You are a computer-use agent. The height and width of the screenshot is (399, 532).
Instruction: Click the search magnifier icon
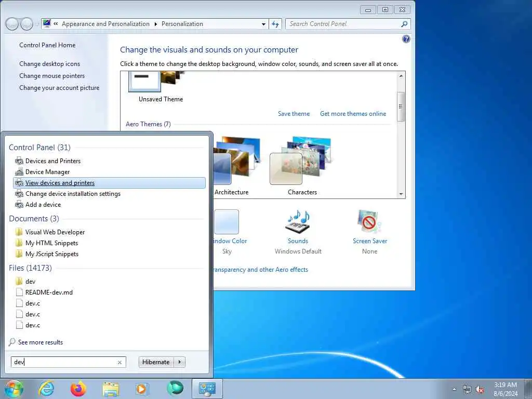coord(404,24)
